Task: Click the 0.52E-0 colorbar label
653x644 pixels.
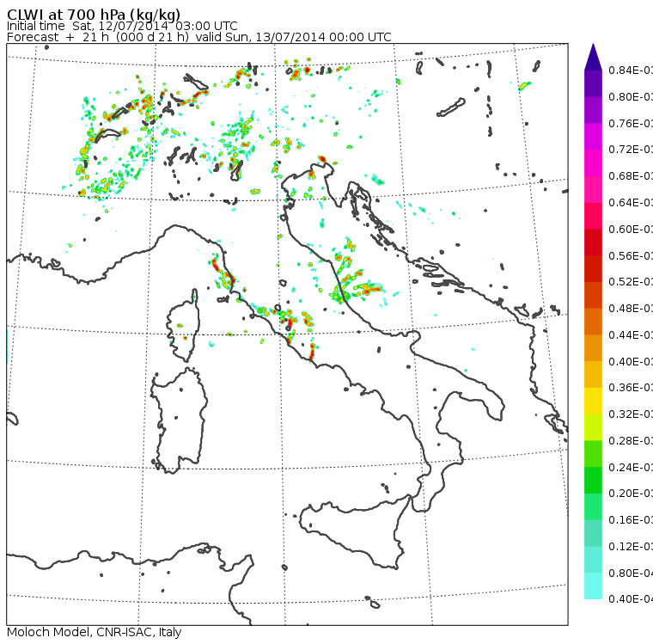Action: click(x=631, y=282)
